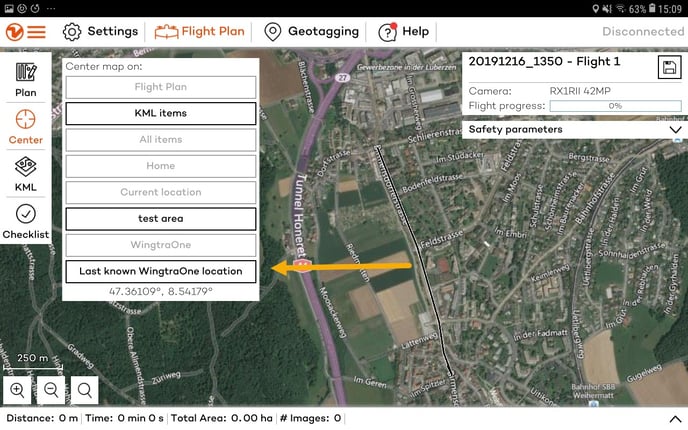Expand the Safety parameters panel
This screenshot has height=430, width=688.
(675, 130)
